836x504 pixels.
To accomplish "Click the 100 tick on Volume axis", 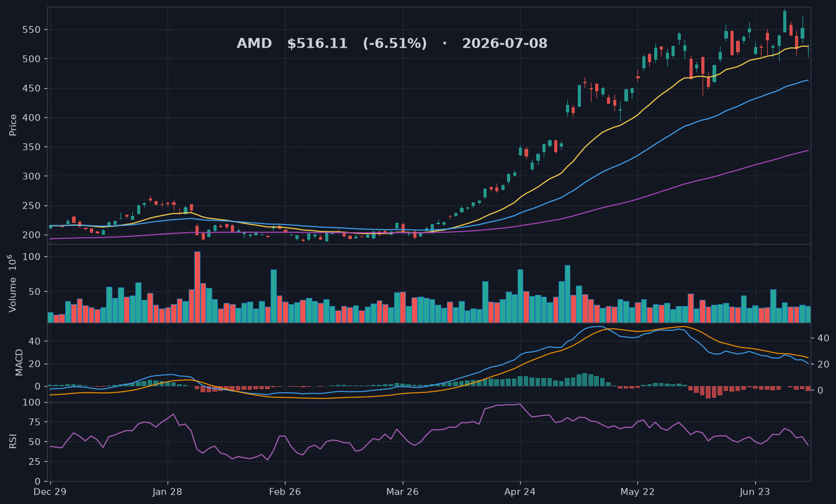I will (x=32, y=257).
